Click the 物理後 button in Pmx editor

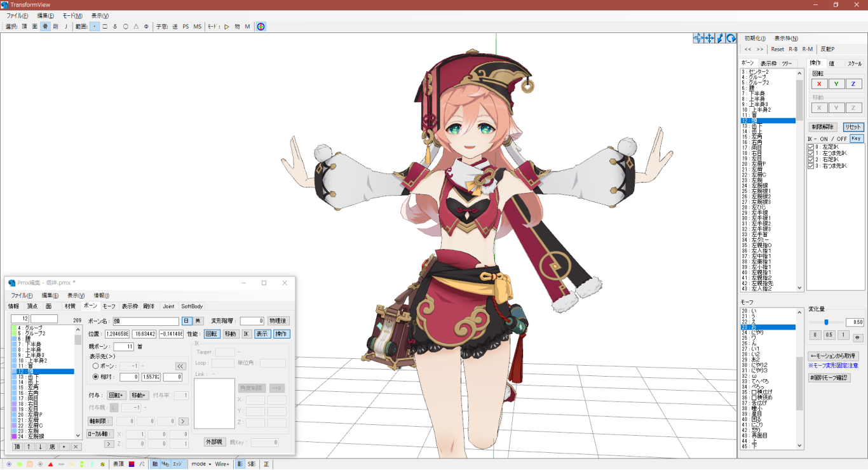[278, 321]
